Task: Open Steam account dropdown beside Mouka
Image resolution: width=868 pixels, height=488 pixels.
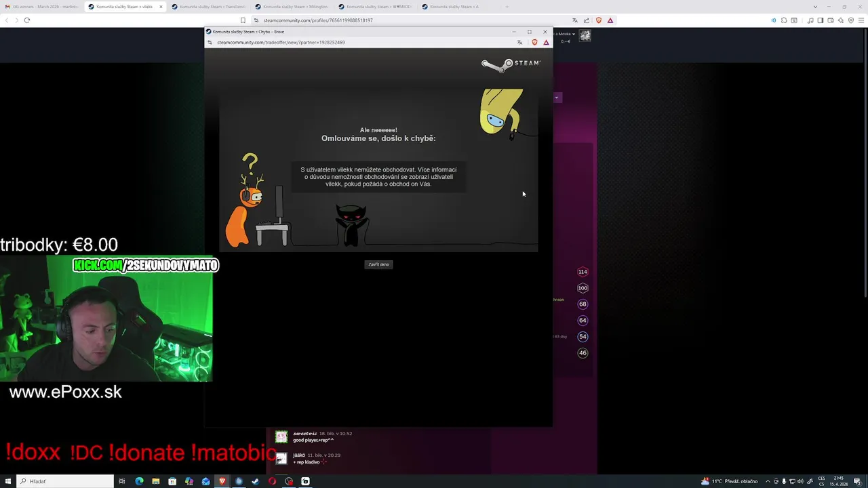Action: pos(574,34)
